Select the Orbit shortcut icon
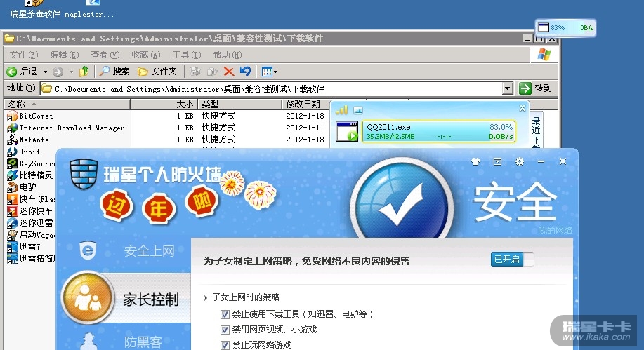 tap(13, 152)
